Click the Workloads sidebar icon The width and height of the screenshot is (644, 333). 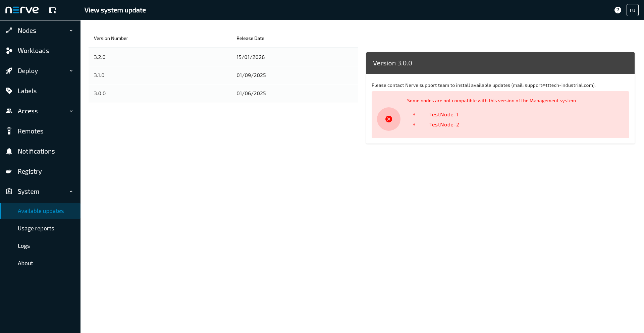[9, 51]
